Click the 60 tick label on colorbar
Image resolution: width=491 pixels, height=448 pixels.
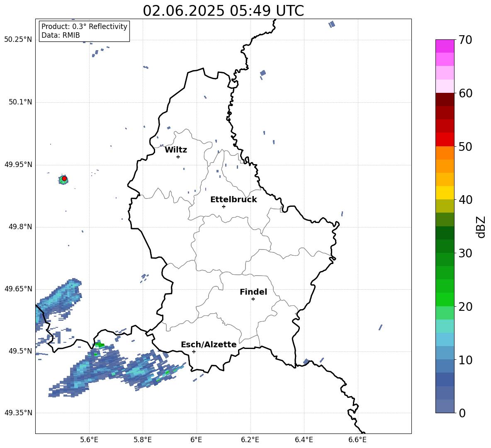(x=465, y=93)
